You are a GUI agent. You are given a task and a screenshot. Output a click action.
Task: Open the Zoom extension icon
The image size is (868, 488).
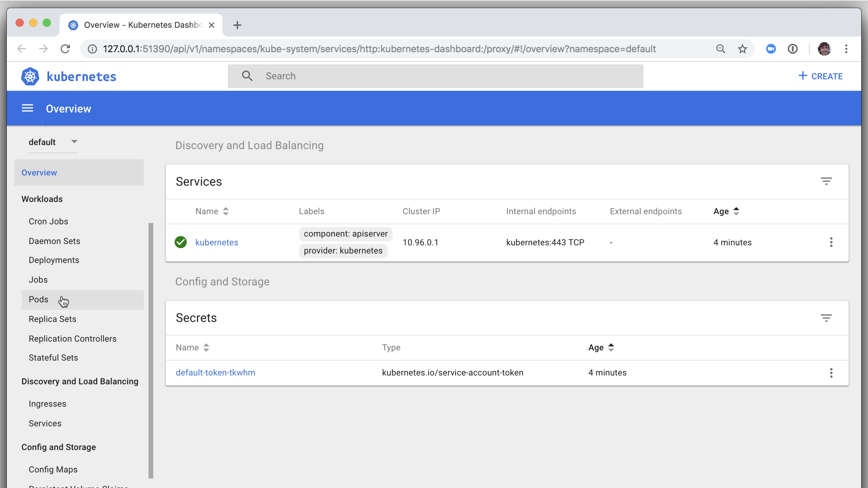(771, 49)
